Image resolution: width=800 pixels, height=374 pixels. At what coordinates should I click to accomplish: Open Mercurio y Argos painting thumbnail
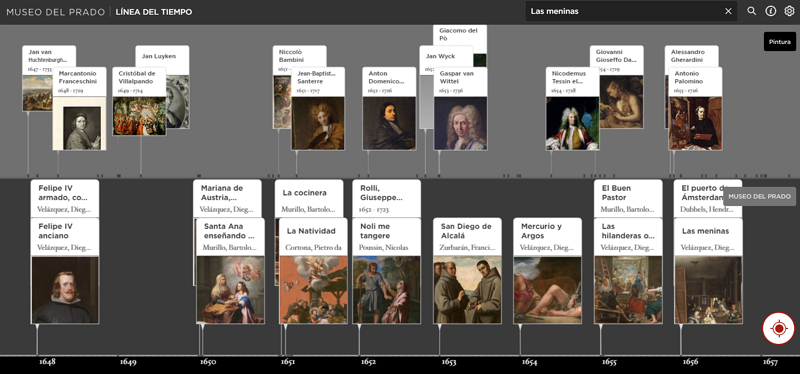click(547, 289)
